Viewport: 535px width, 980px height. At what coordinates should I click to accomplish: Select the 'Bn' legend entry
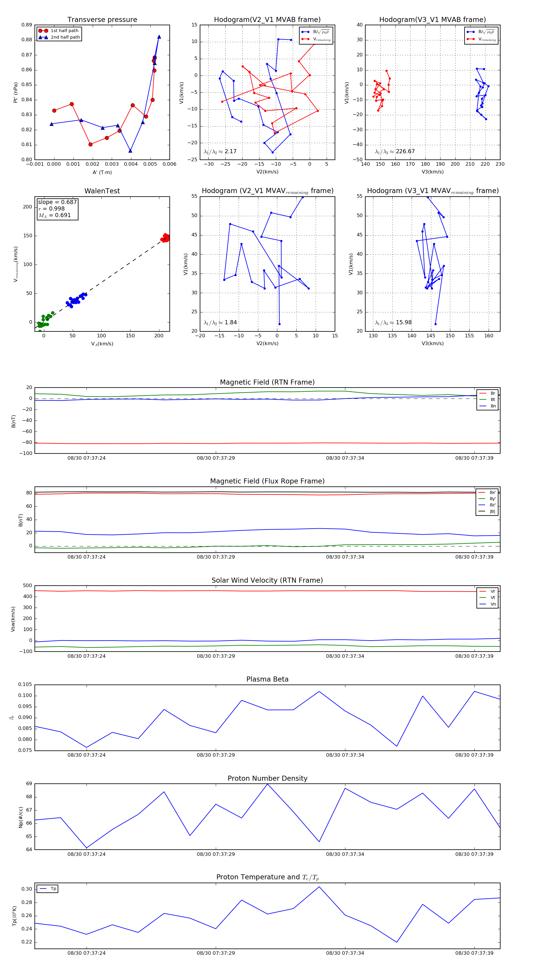pos(487,406)
